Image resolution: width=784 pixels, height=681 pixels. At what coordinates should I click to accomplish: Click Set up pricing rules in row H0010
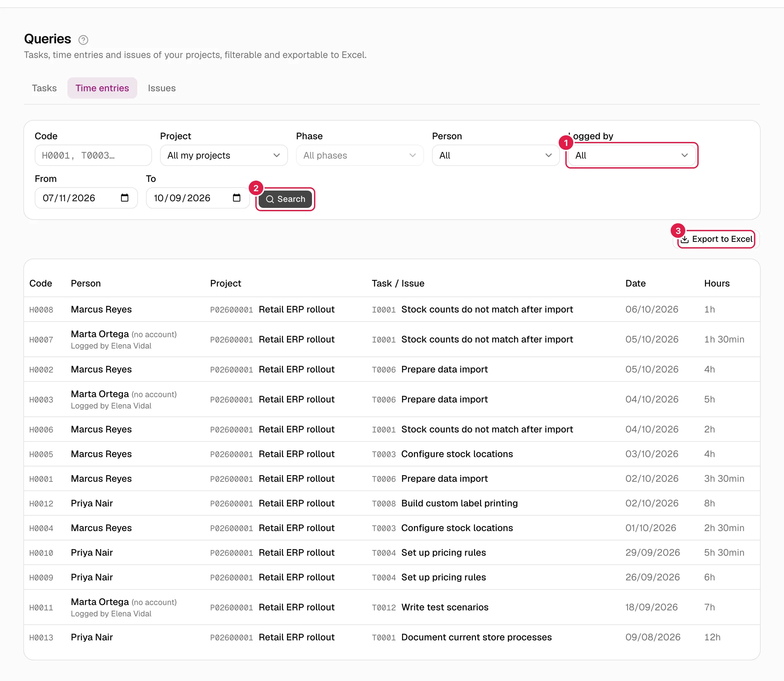(x=444, y=552)
